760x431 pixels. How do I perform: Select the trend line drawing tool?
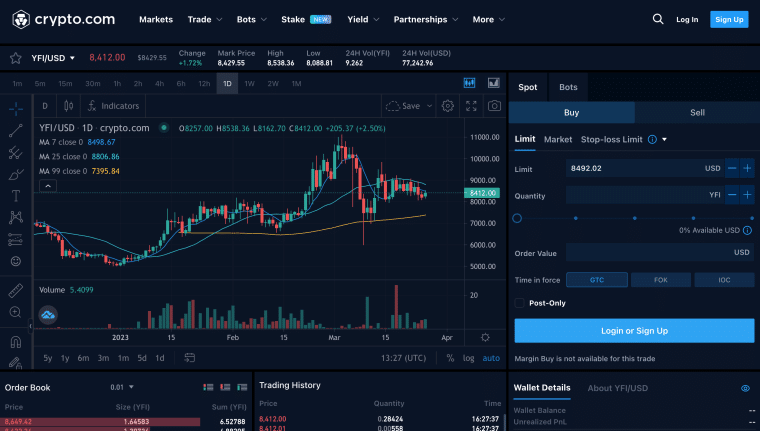pyautogui.click(x=16, y=130)
